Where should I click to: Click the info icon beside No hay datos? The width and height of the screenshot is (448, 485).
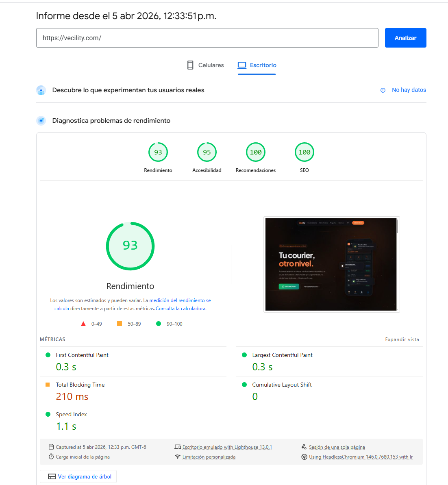[x=383, y=90]
